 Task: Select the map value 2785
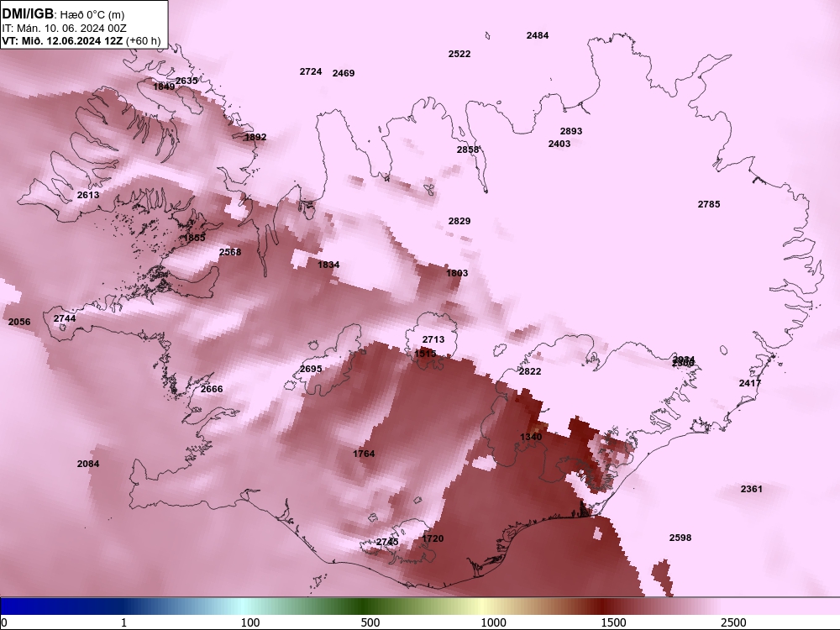[709, 204]
